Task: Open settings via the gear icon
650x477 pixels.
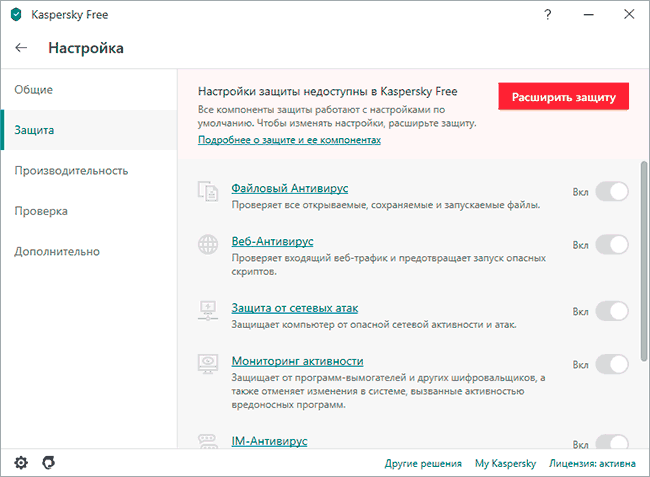Action: click(21, 462)
